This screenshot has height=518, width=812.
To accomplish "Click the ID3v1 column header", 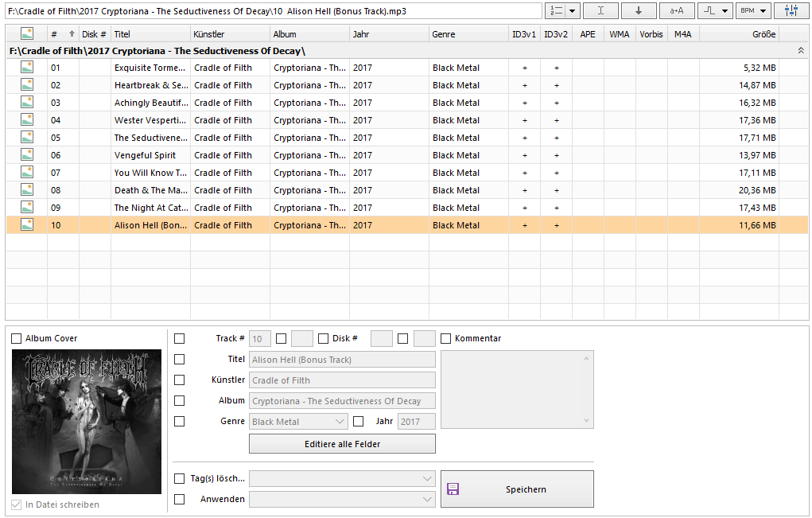I will click(525, 34).
